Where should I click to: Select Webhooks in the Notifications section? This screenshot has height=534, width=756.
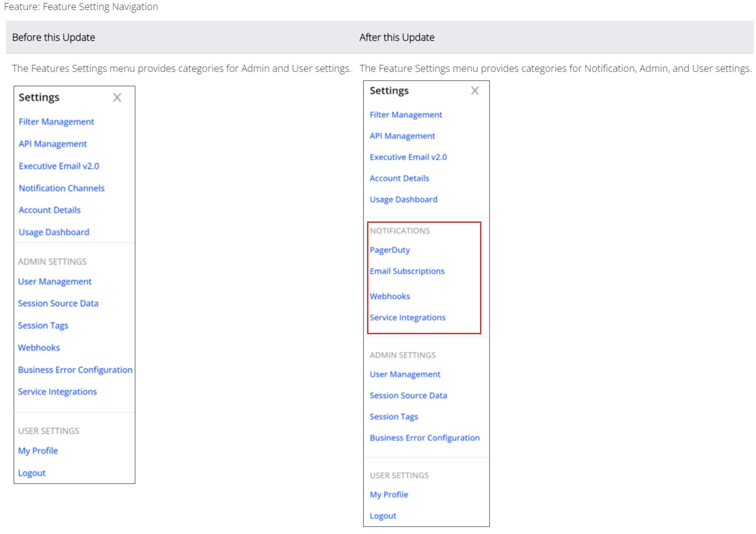[x=390, y=296]
